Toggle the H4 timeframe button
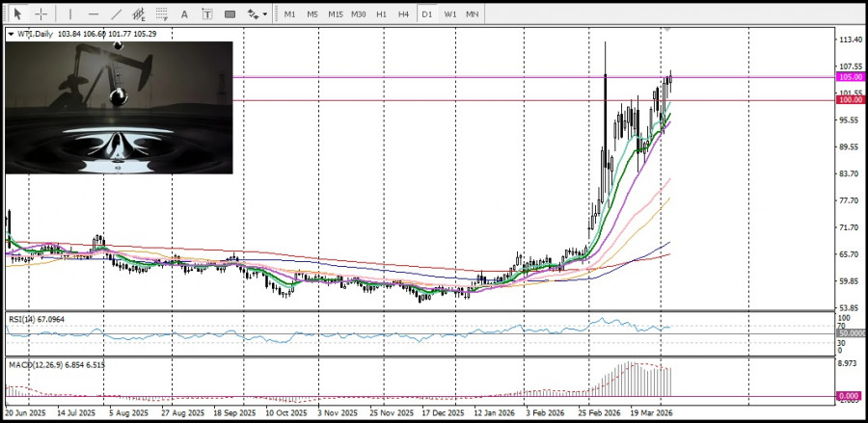 [403, 14]
